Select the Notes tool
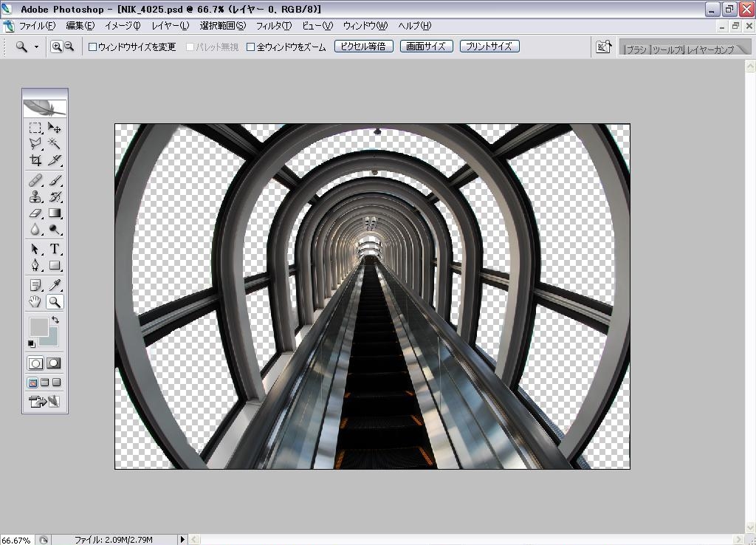 point(35,286)
